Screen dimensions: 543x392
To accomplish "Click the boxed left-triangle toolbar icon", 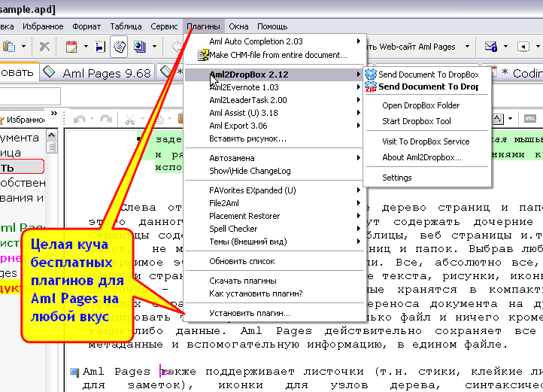I will (523, 47).
